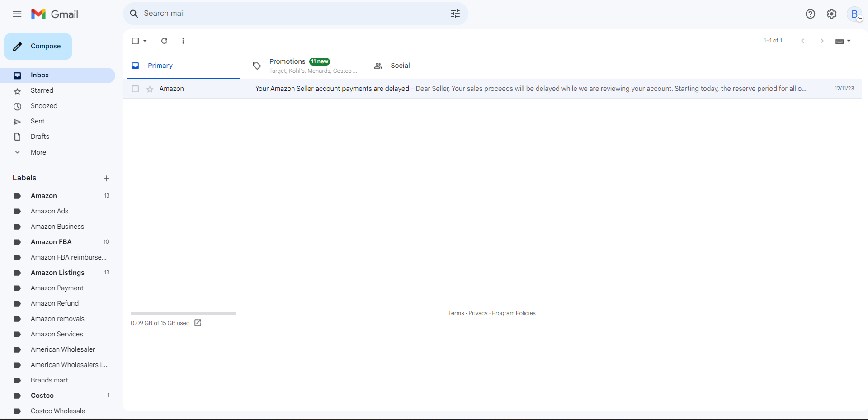The image size is (868, 420).
Task: Open the Snoozed folder
Action: point(57,106)
